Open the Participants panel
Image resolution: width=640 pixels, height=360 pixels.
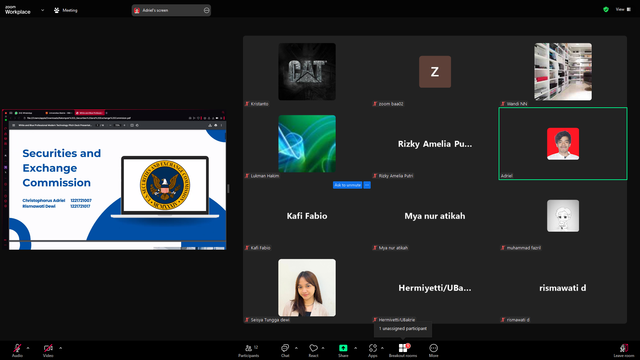tap(249, 350)
